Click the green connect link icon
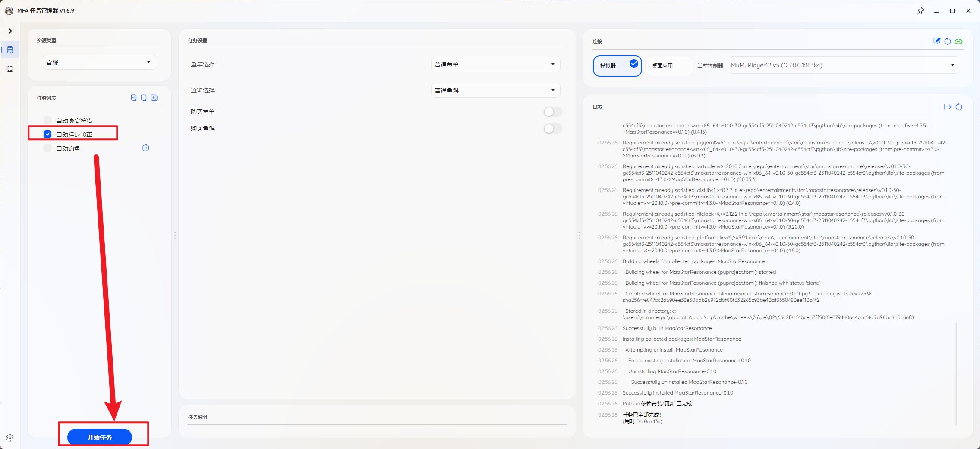The height and width of the screenshot is (449, 980). 958,41
